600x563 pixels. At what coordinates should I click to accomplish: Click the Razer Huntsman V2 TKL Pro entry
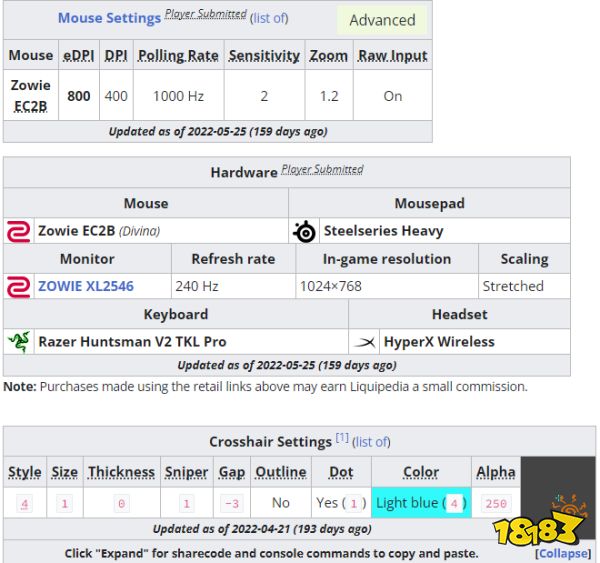point(132,342)
